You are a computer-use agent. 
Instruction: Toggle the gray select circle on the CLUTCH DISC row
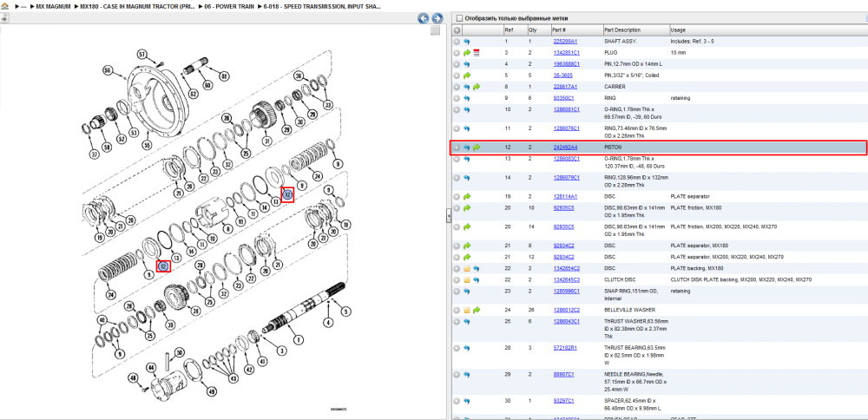pos(457,280)
